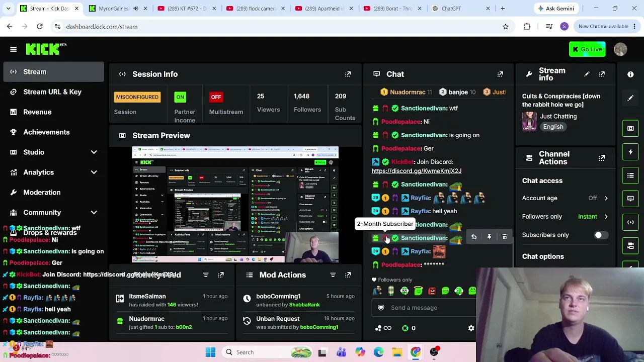
Task: Pop out the Stream info panel
Action: 602,74
